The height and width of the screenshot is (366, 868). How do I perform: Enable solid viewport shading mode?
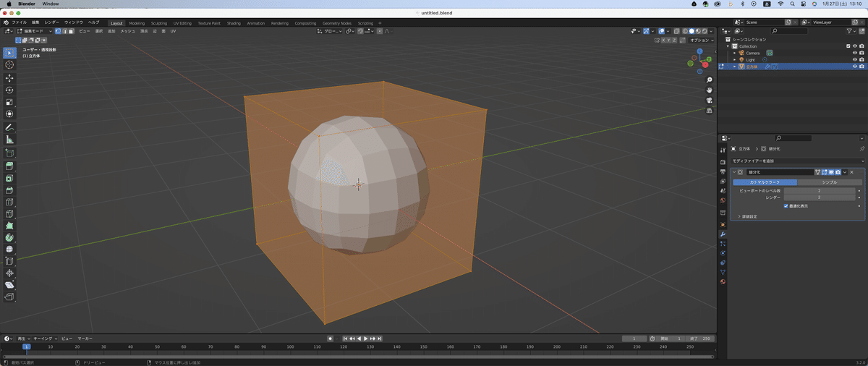(692, 31)
